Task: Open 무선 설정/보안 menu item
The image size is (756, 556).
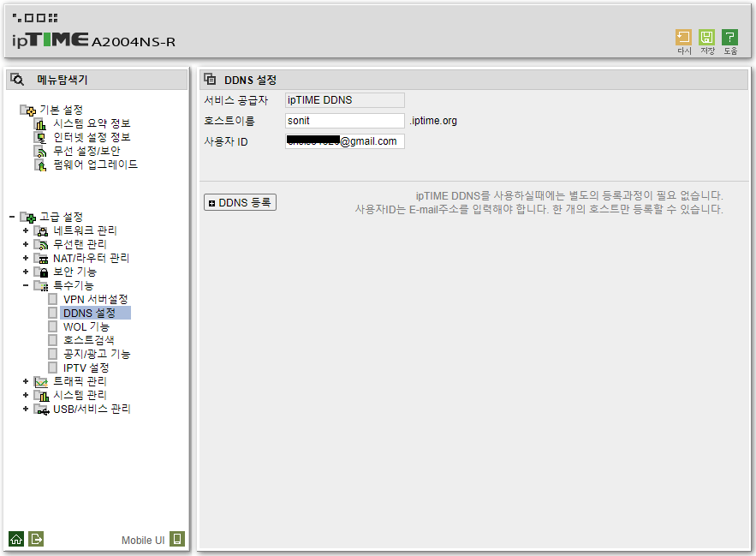Action: click(86, 151)
